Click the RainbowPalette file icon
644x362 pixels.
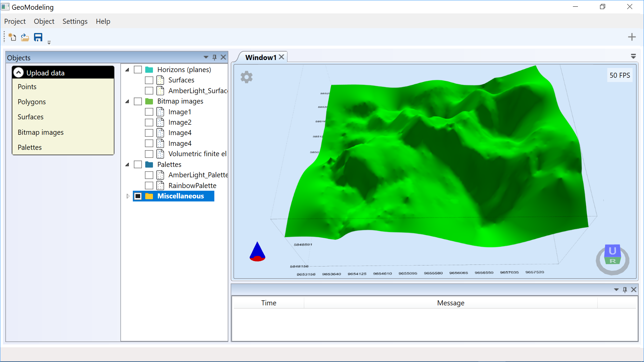click(x=160, y=185)
